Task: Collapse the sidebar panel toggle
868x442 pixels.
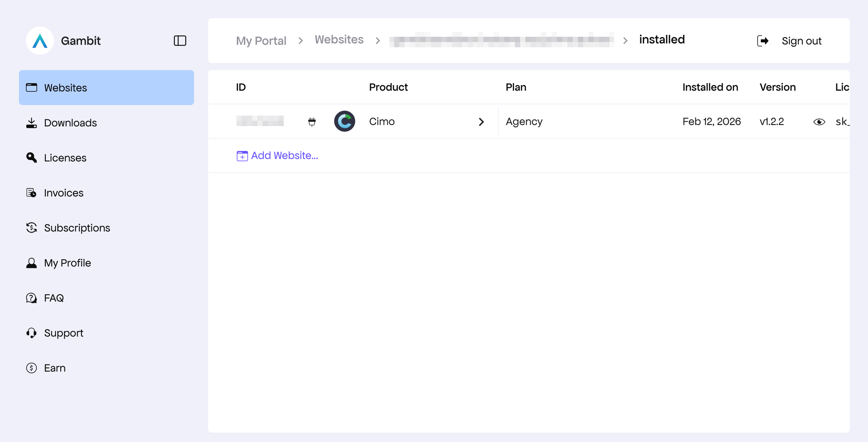Action: tap(180, 41)
